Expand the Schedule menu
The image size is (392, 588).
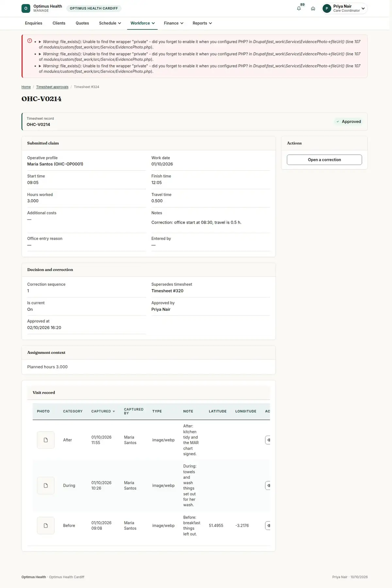(x=110, y=23)
